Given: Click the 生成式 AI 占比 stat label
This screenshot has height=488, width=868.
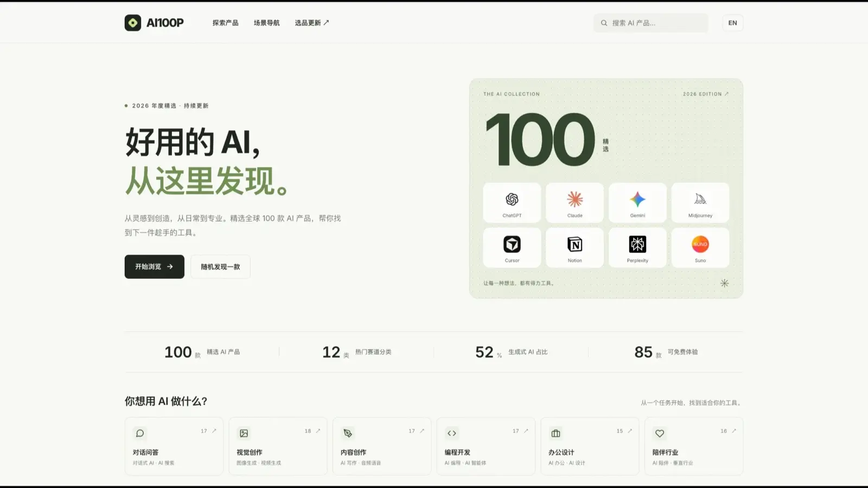Looking at the screenshot, I should click(x=528, y=352).
